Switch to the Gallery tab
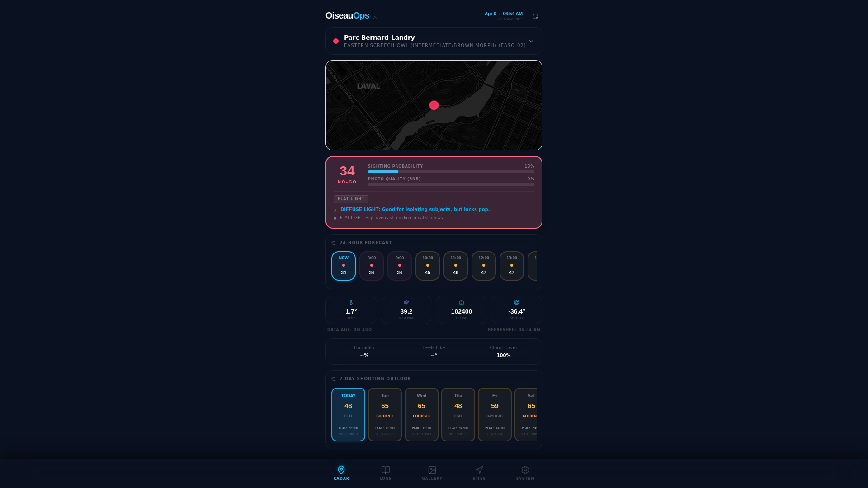The image size is (868, 488). pos(432,473)
